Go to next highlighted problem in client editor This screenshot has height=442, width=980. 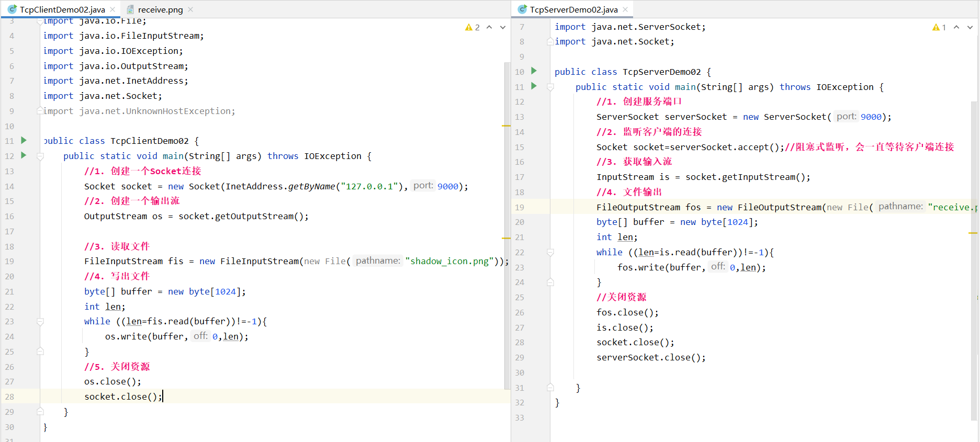pos(503,27)
